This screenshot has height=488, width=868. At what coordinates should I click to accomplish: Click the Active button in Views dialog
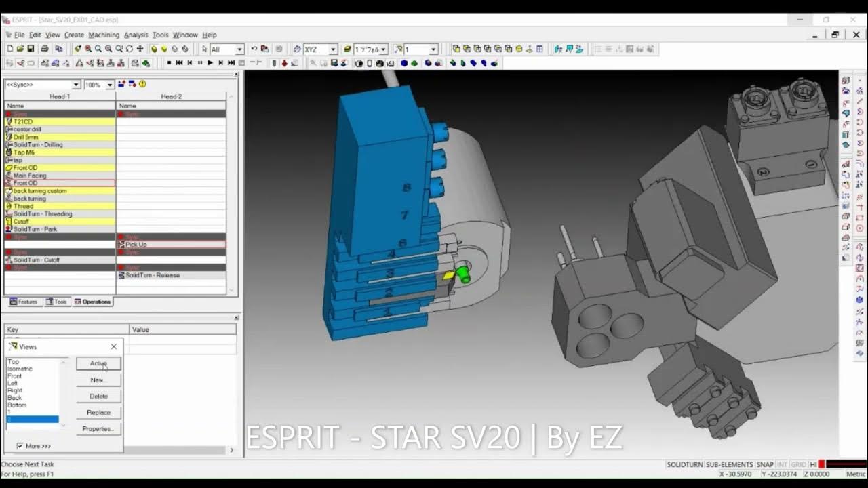pyautogui.click(x=98, y=363)
